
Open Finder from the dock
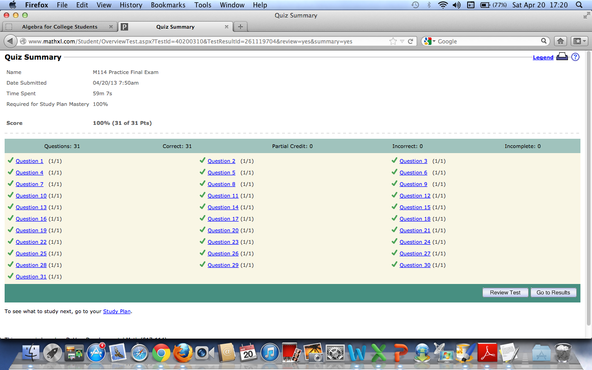pos(31,353)
